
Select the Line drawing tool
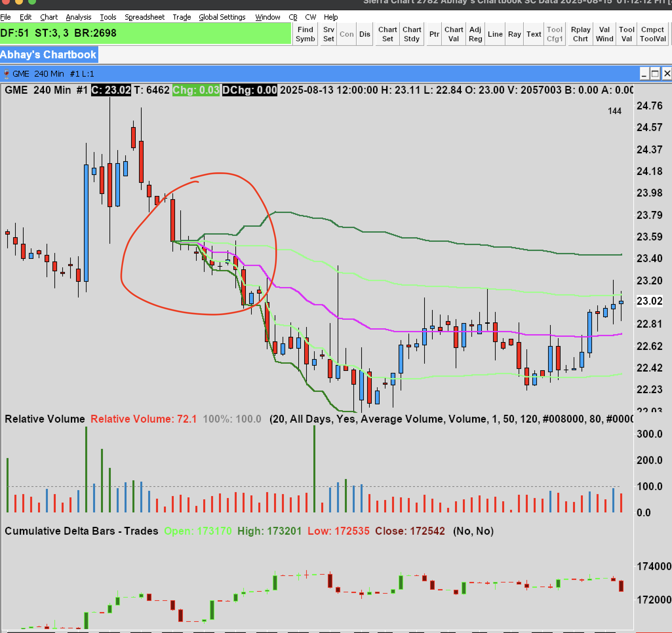(x=495, y=34)
